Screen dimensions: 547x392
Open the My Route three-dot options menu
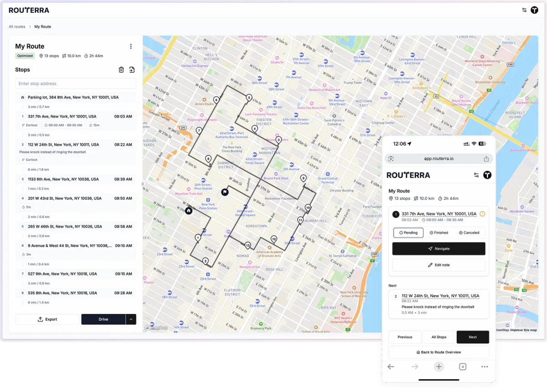click(131, 46)
